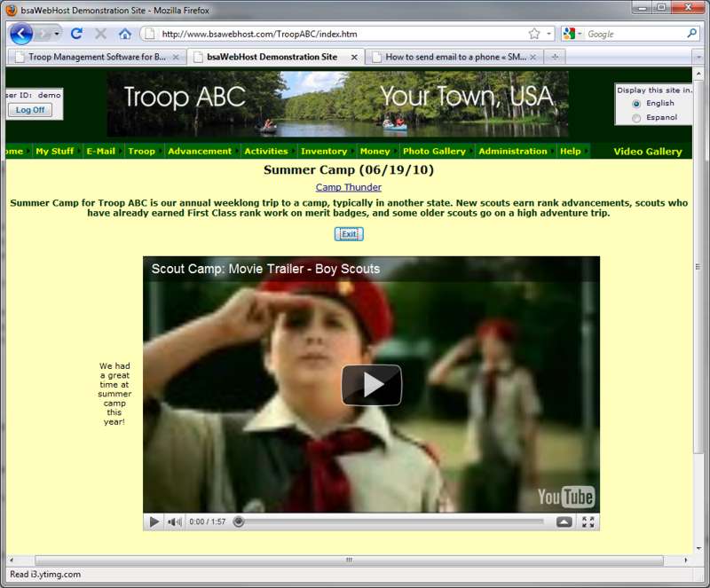710x588 pixels.
Task: Click the YouTube logo on video
Action: pyautogui.click(x=565, y=497)
